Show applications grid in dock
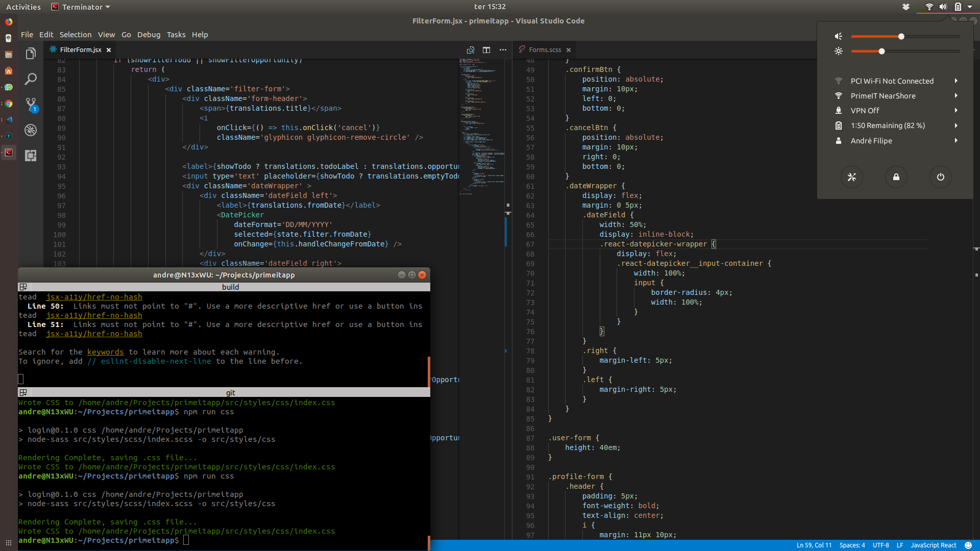The width and height of the screenshot is (980, 551). [x=9, y=543]
